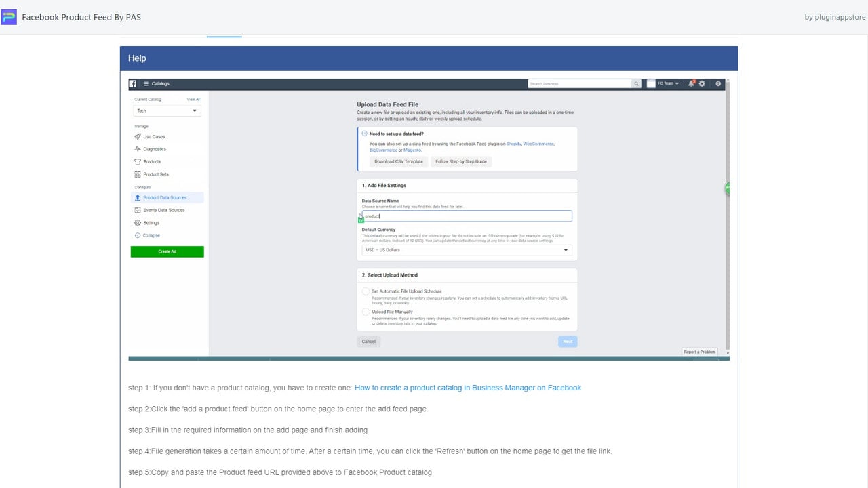The height and width of the screenshot is (488, 868).
Task: Open the notifications bell in the Catalogs header
Action: click(691, 83)
